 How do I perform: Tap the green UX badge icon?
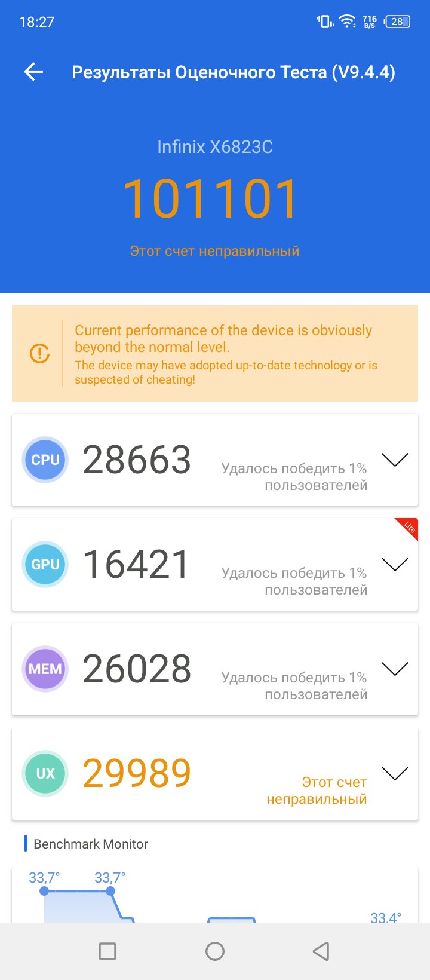(45, 773)
